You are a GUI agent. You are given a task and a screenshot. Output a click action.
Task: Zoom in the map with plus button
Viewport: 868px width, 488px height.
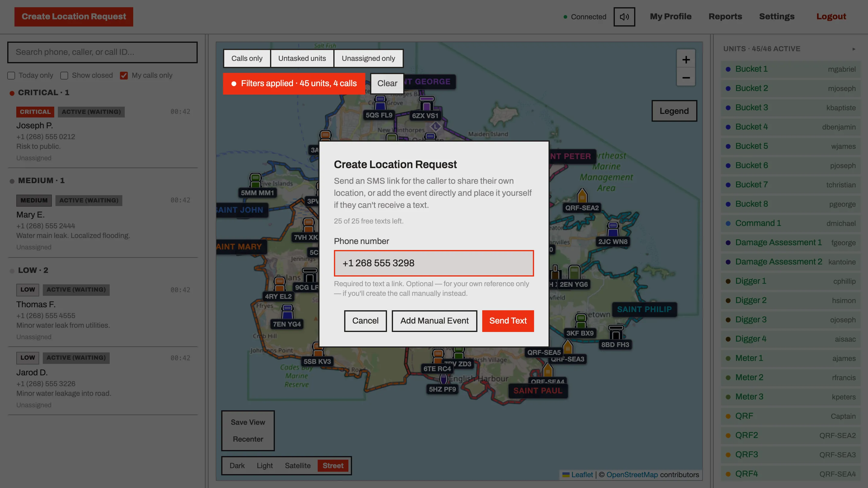coord(686,60)
